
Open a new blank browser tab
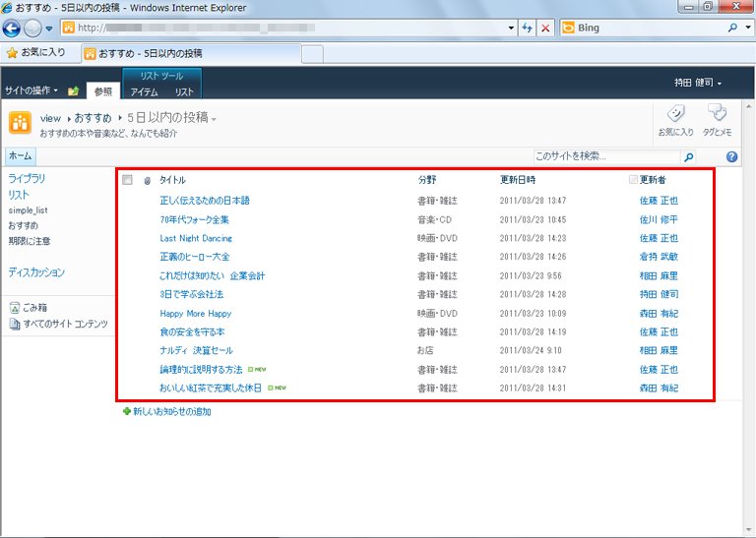tap(312, 54)
